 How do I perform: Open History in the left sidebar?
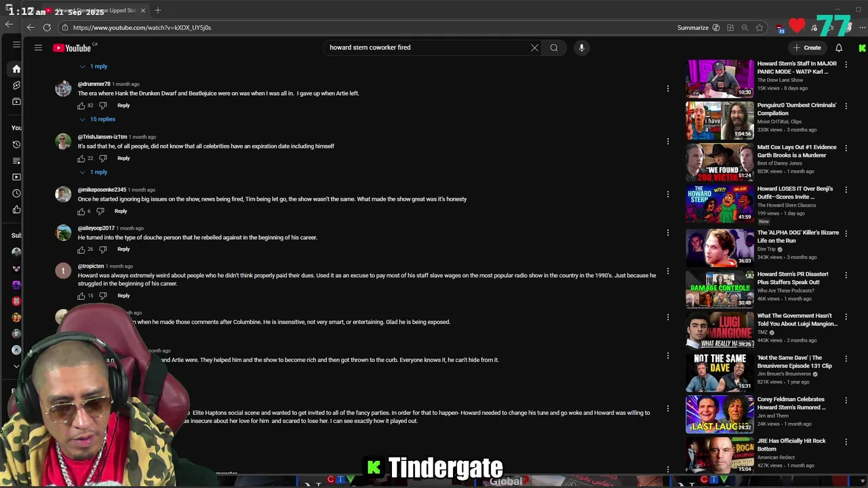[x=16, y=144]
